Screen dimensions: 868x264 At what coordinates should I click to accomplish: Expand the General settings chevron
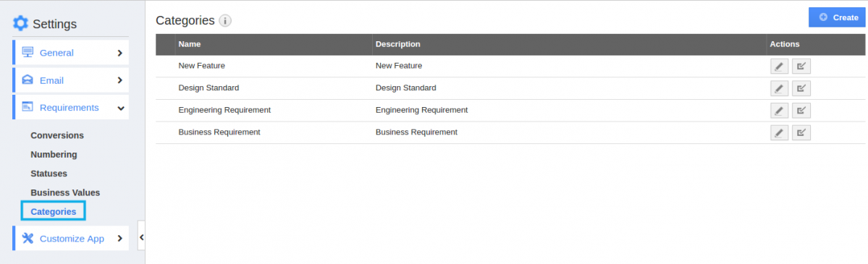pos(119,53)
